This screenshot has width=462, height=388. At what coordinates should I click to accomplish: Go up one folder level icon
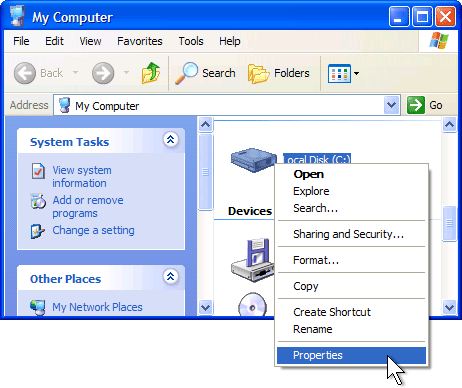(151, 73)
